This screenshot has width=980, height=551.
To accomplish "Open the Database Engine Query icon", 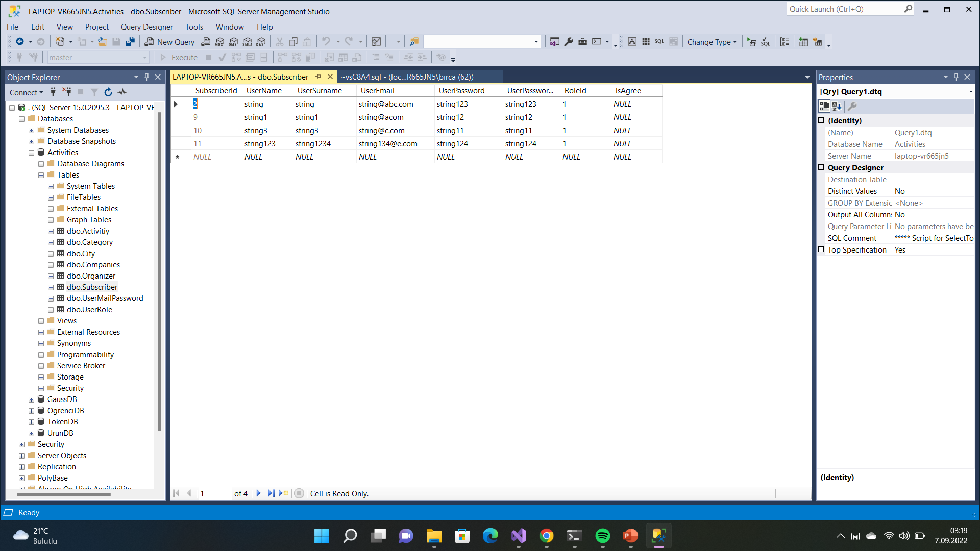I will click(206, 42).
